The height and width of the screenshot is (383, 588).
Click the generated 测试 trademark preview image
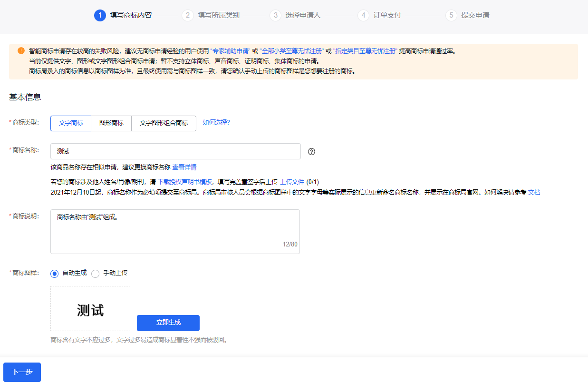(x=90, y=309)
